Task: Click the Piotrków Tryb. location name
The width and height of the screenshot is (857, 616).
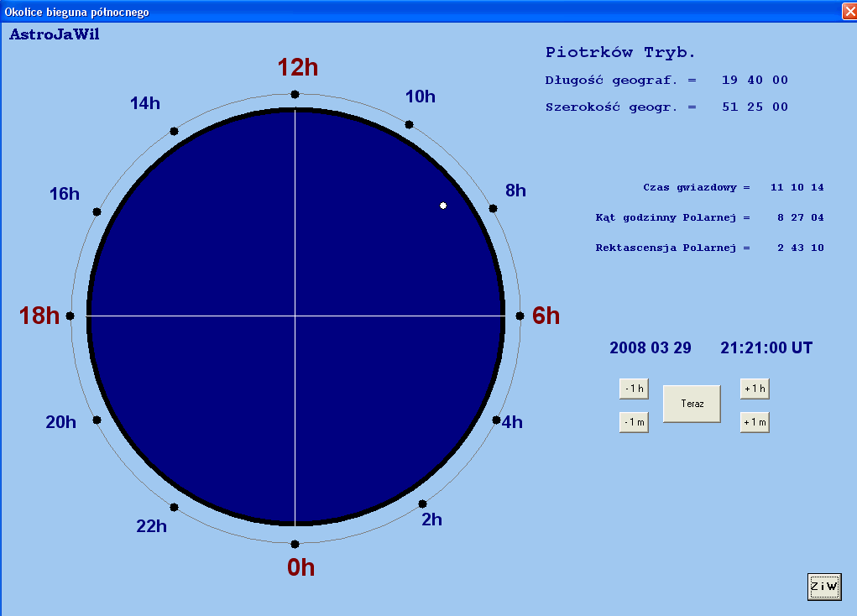Action: point(620,53)
